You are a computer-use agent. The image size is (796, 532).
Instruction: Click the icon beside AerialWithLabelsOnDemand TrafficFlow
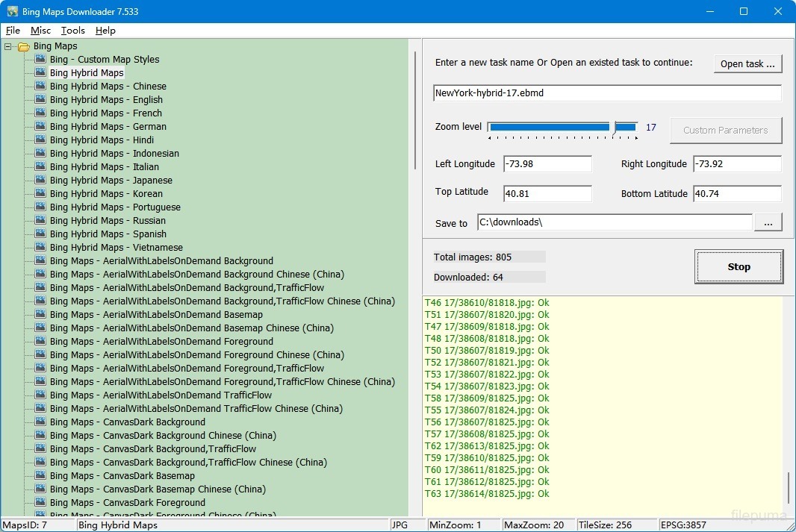point(40,395)
